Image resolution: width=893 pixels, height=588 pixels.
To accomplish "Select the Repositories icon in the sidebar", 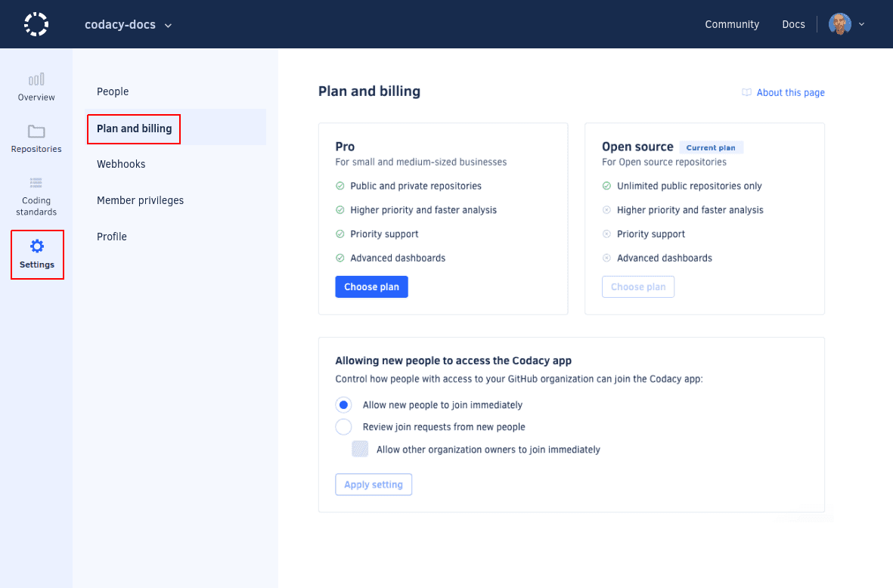I will pos(36,138).
